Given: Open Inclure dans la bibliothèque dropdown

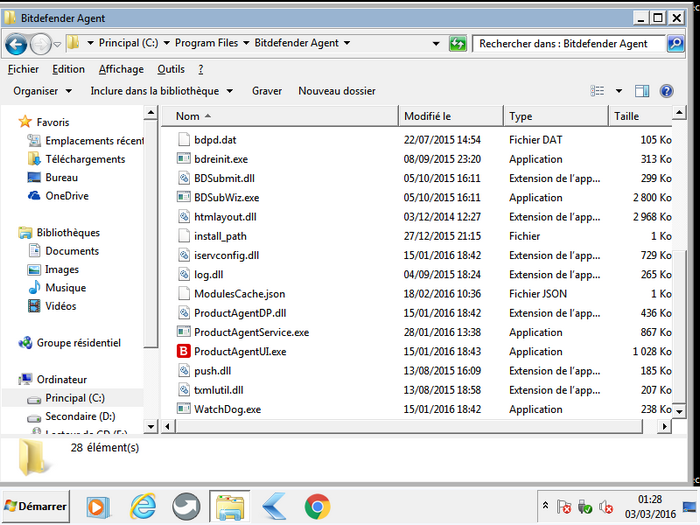Looking at the screenshot, I should 162,91.
